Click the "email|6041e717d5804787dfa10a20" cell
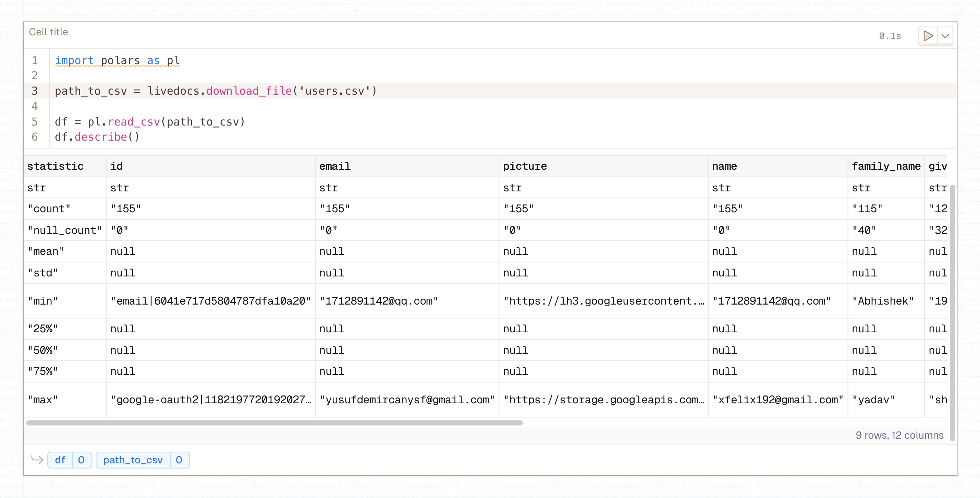The height and width of the screenshot is (498, 980). 211,301
